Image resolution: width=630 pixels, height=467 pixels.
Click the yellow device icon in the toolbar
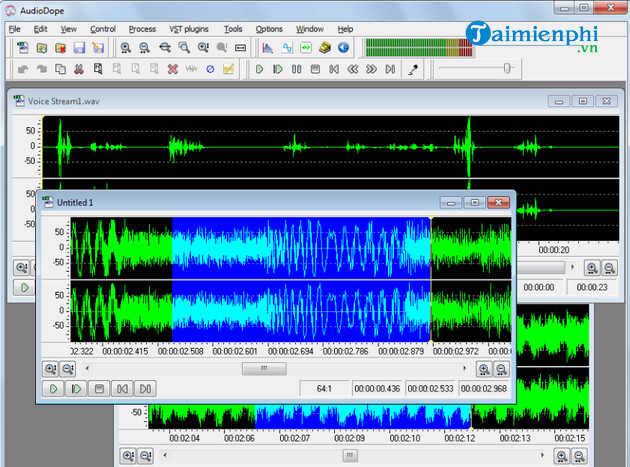click(x=325, y=48)
